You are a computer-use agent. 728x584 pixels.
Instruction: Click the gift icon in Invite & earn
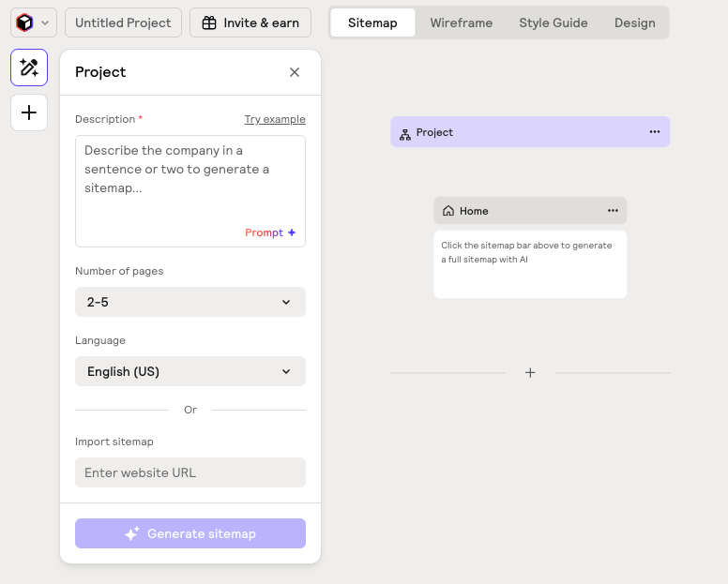pos(209,22)
